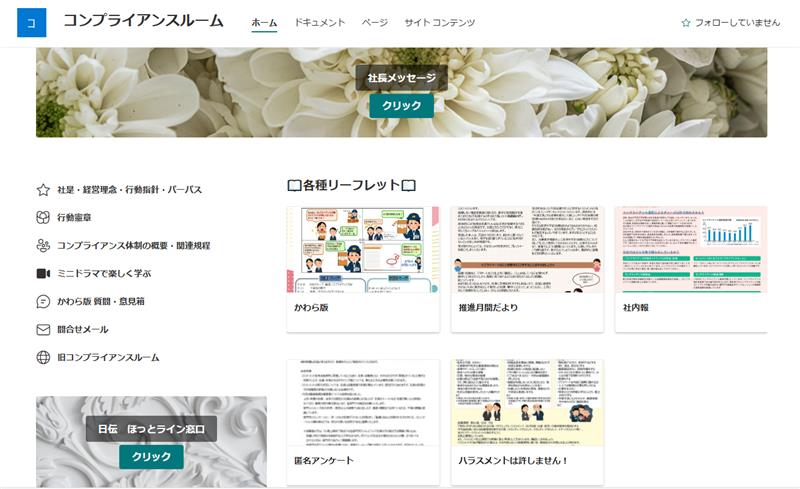Open the ページ navigation tab
The image size is (800, 489).
tap(374, 22)
